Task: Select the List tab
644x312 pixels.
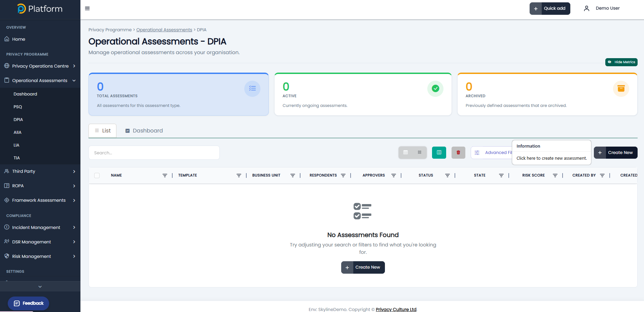Action: [x=103, y=131]
